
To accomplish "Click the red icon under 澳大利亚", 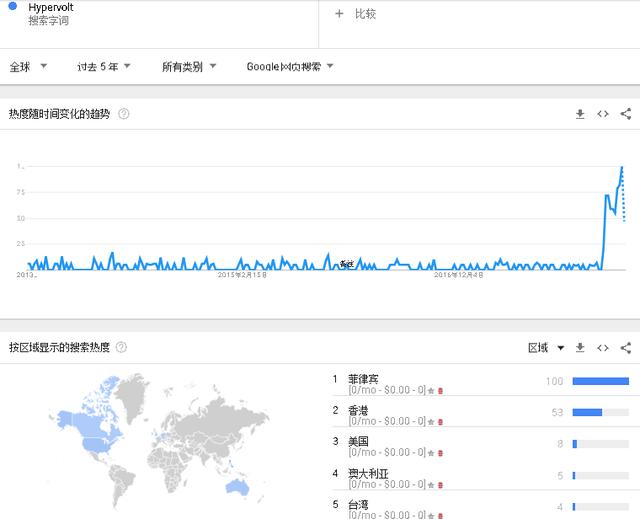I will tap(440, 485).
